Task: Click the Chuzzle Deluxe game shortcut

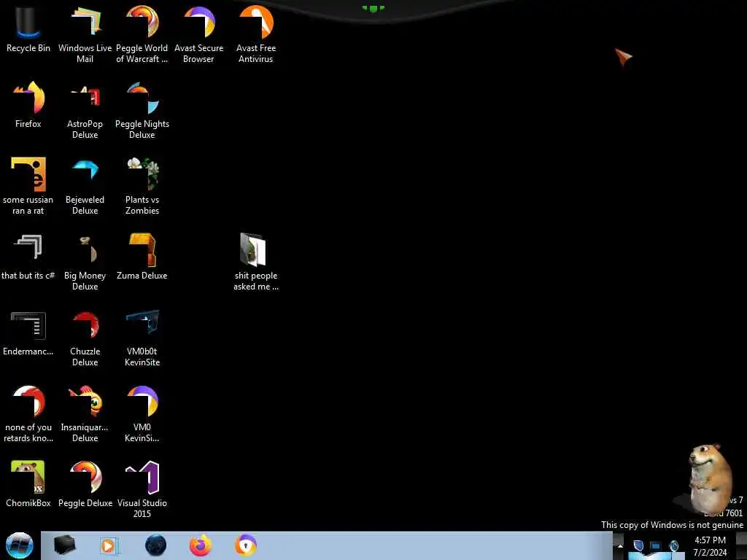Action: tap(85, 338)
